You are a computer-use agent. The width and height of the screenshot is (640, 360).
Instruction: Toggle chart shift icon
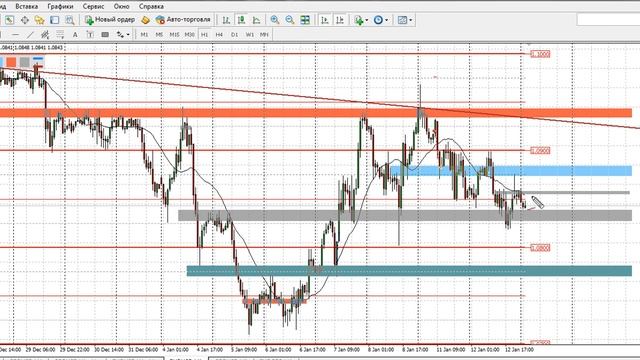coord(340,20)
